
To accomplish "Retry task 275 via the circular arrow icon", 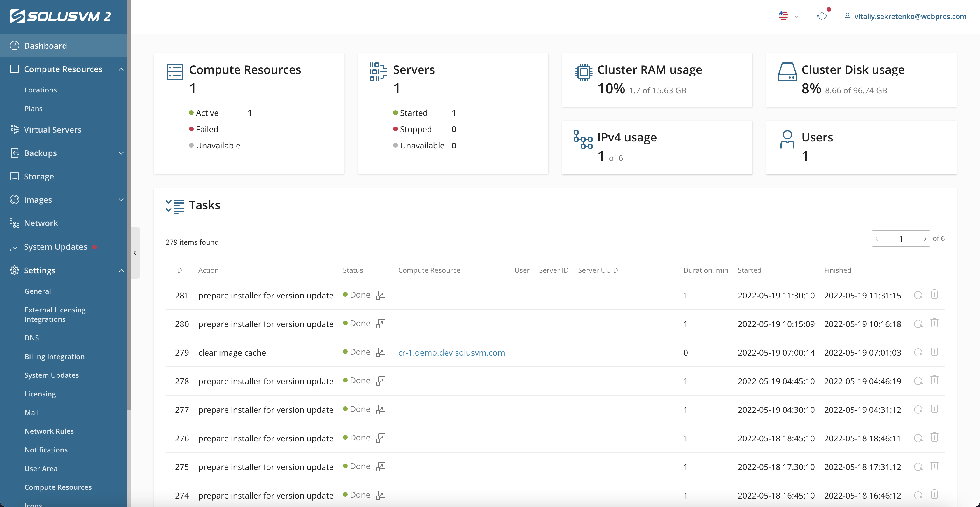I will pyautogui.click(x=918, y=467).
